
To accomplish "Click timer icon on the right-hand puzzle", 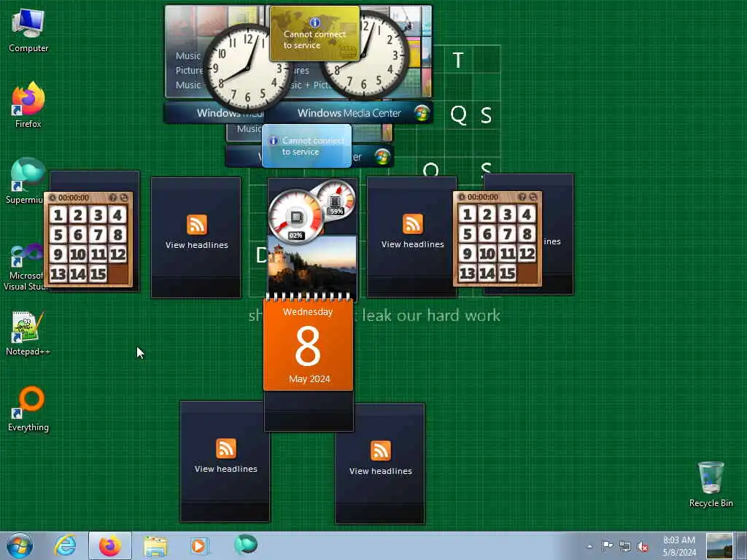I will [x=462, y=197].
